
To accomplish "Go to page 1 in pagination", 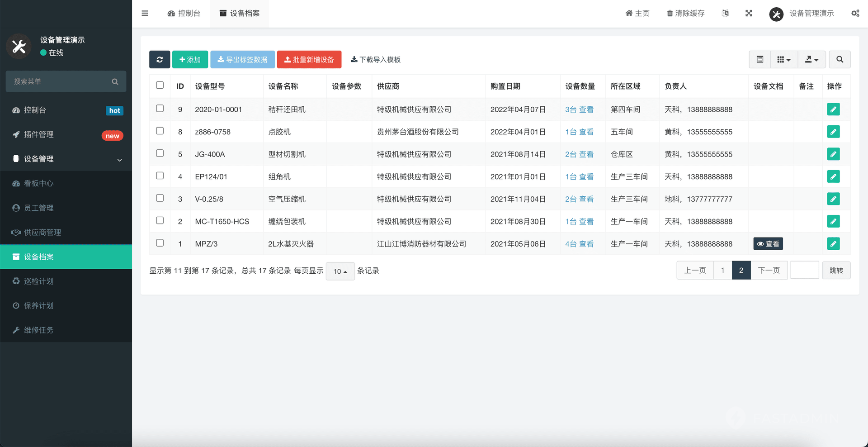I will point(722,270).
